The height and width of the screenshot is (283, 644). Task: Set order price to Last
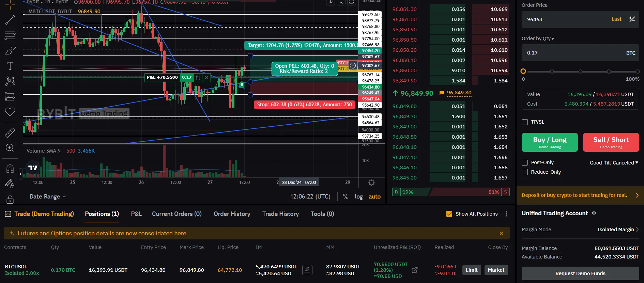[x=616, y=19]
